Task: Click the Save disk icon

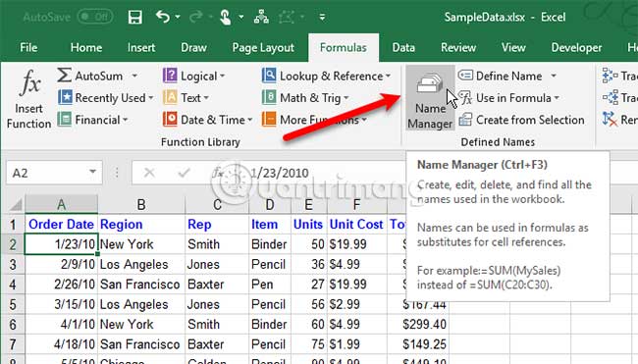Action: [134, 17]
